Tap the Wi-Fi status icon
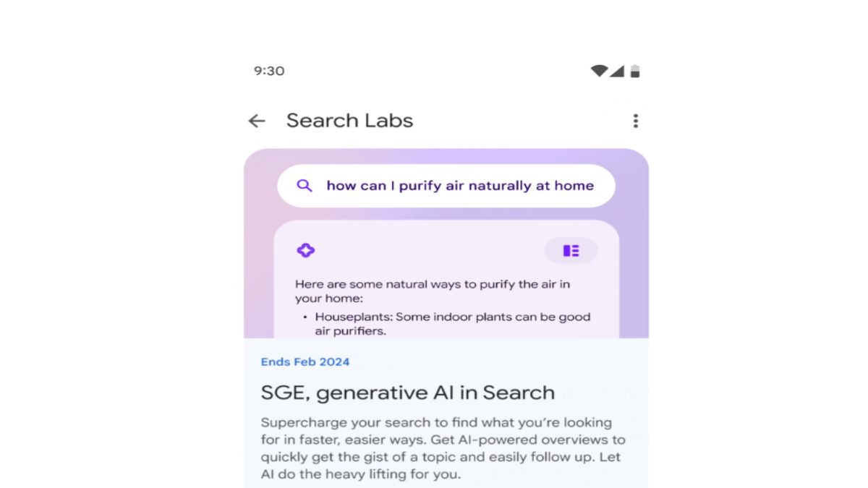Viewport: 868px width, 488px height. (x=598, y=71)
